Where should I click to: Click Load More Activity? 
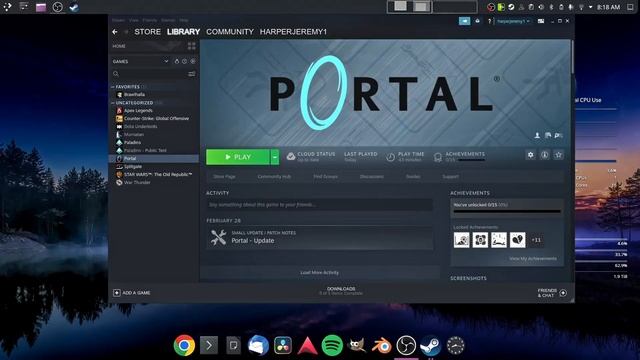point(320,273)
